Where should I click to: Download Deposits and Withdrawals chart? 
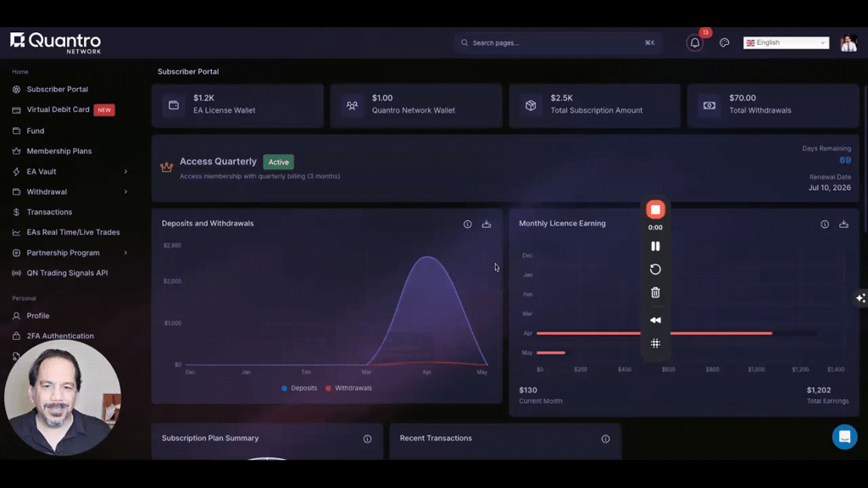point(487,224)
